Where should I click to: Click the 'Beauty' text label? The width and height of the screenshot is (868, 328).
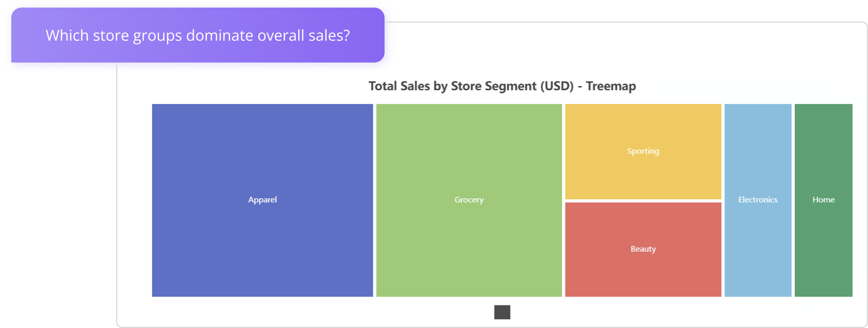click(x=643, y=249)
